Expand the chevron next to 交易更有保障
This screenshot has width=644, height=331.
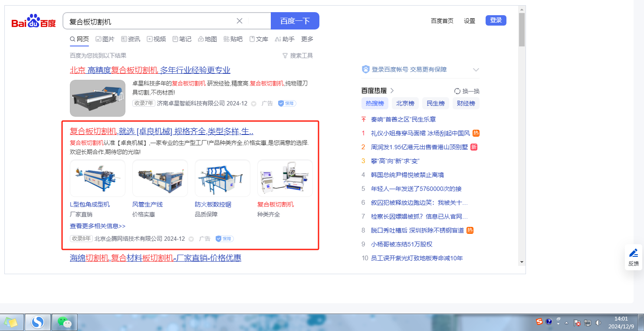coord(476,70)
